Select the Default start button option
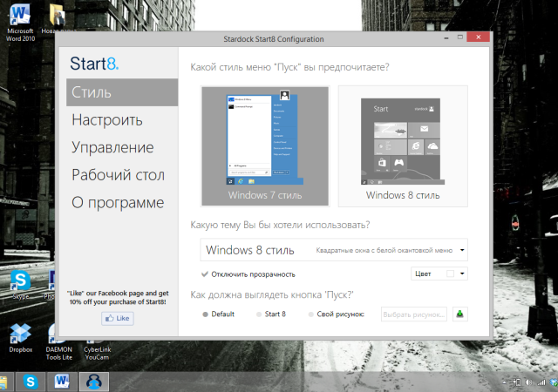 click(219, 314)
